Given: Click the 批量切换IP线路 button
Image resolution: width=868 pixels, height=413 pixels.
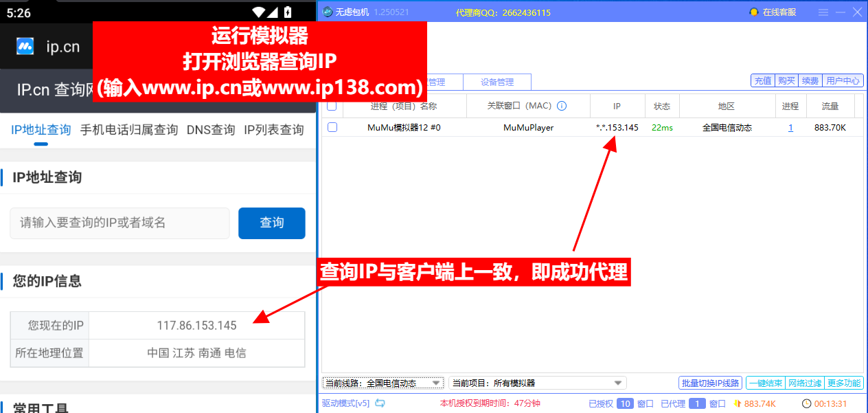Looking at the screenshot, I should (710, 383).
